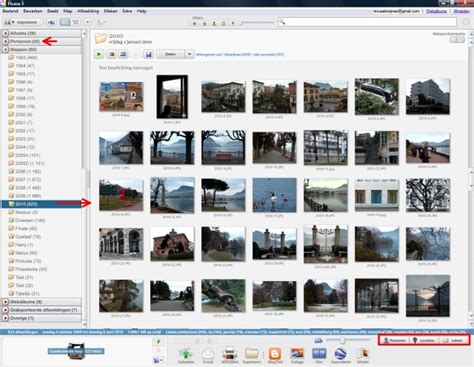Image resolution: width=474 pixels, height=367 pixels.
Task: Start the slideshow with the green play icon
Action: click(x=99, y=54)
